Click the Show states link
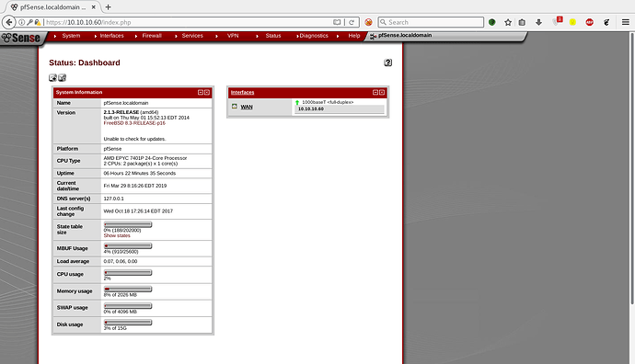 [x=117, y=235]
